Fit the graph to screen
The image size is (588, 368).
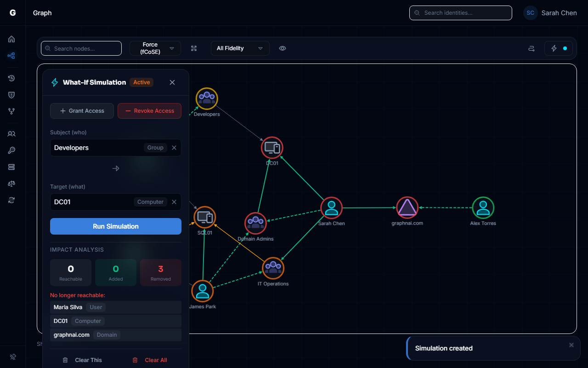point(193,48)
